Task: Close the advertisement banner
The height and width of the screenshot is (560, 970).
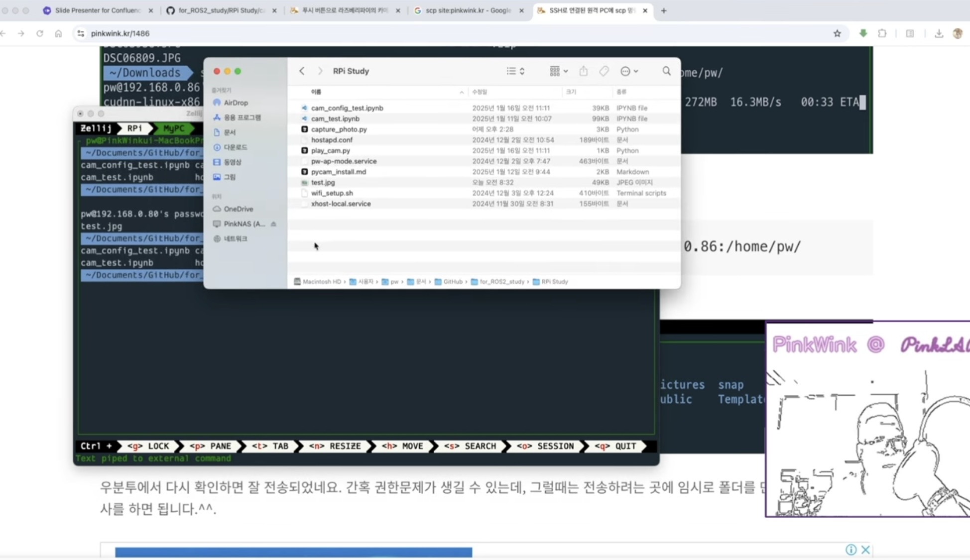Action: (865, 550)
